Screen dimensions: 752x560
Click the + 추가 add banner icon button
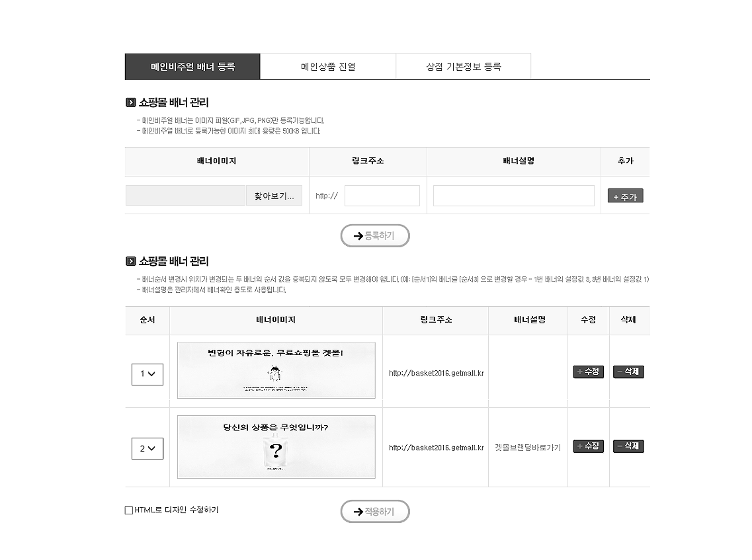pyautogui.click(x=624, y=195)
